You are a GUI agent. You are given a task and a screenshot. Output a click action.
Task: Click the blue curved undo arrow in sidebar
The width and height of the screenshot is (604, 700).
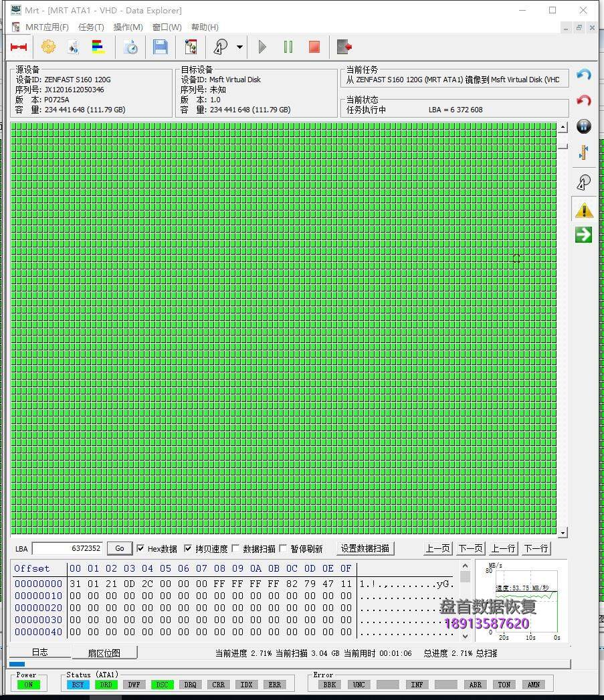tap(583, 75)
